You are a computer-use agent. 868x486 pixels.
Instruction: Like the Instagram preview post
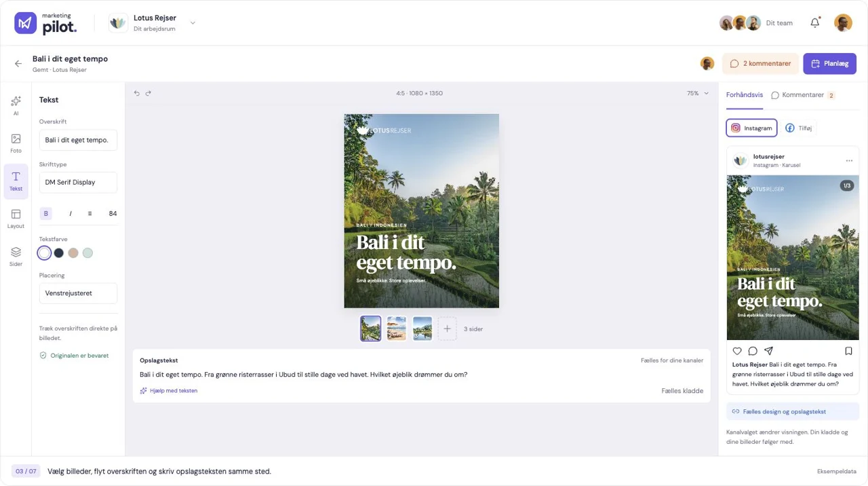pyautogui.click(x=737, y=351)
